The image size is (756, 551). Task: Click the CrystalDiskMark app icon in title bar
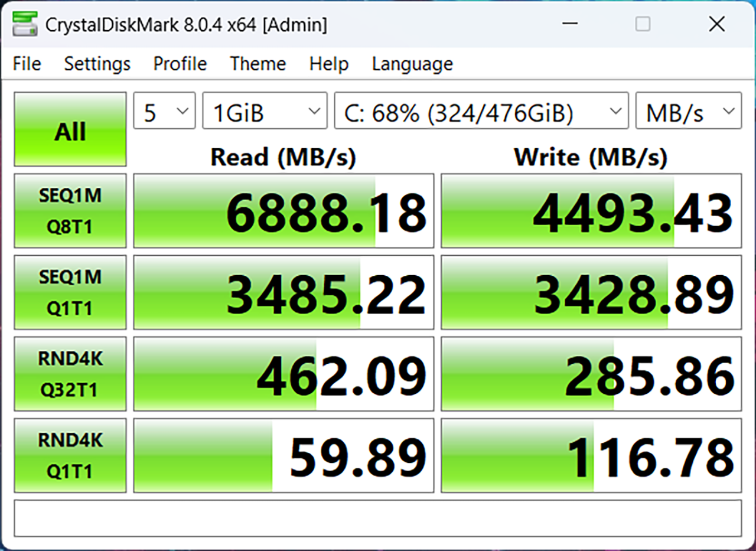point(25,24)
